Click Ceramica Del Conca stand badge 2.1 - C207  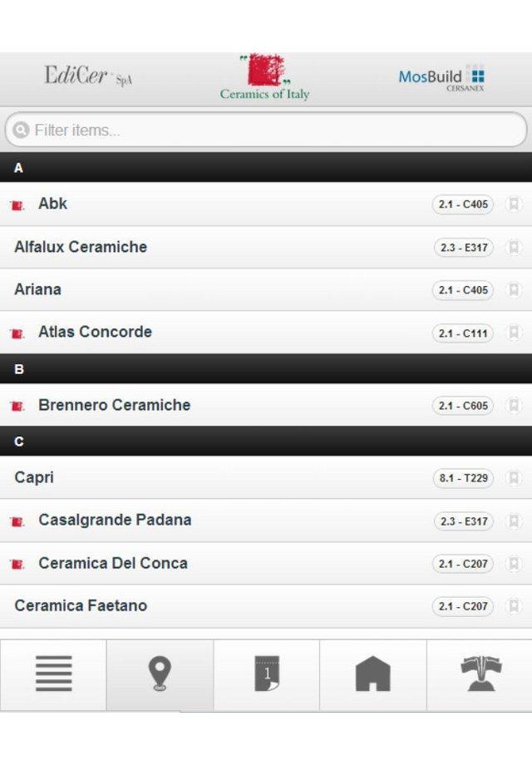click(463, 564)
